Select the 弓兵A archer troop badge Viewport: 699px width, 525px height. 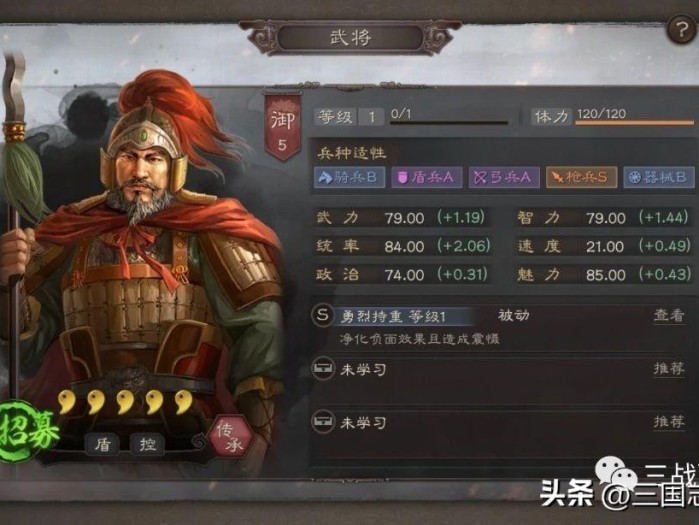pos(504,177)
